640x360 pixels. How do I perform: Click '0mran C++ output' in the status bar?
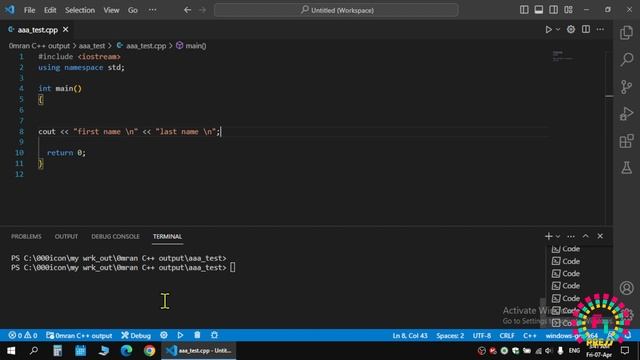point(79,336)
